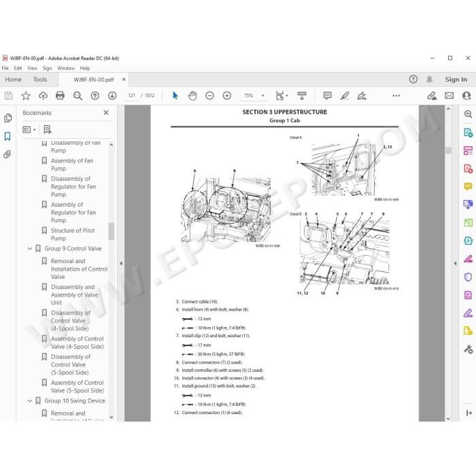Open Disassembly of Regulator for Fan Pump
476x476 pixels.
coord(73,186)
